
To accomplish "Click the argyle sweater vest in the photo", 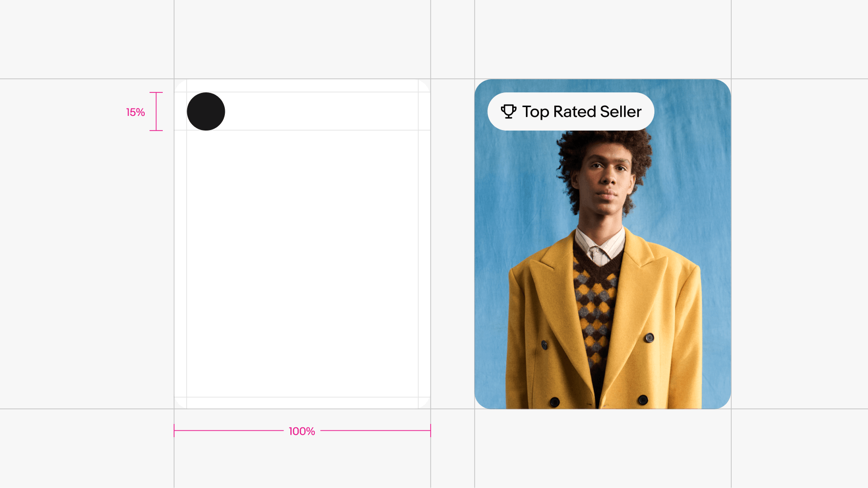I will tap(594, 303).
